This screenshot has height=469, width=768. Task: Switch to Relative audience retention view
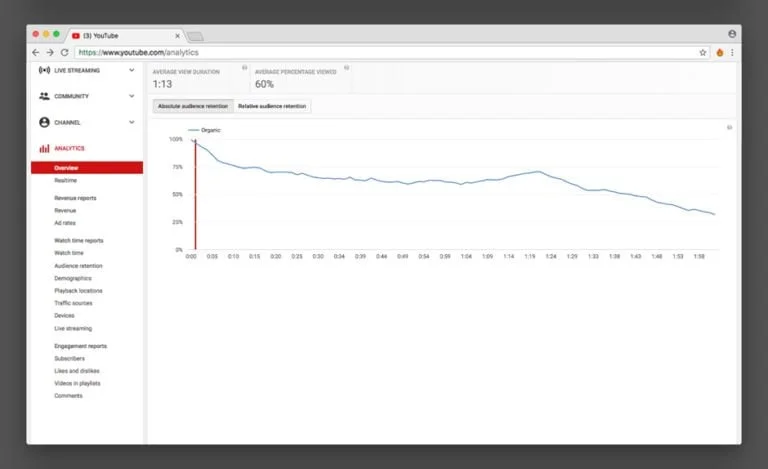tap(272, 106)
